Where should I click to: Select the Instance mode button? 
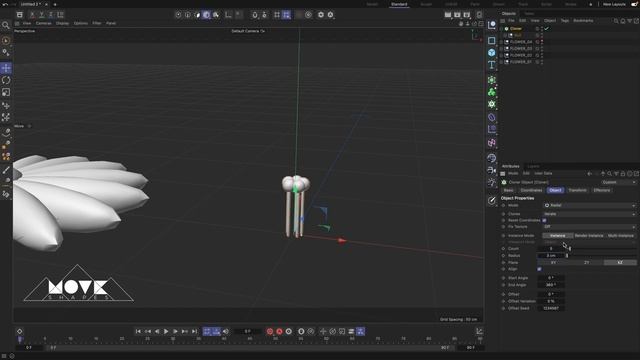[x=558, y=236]
